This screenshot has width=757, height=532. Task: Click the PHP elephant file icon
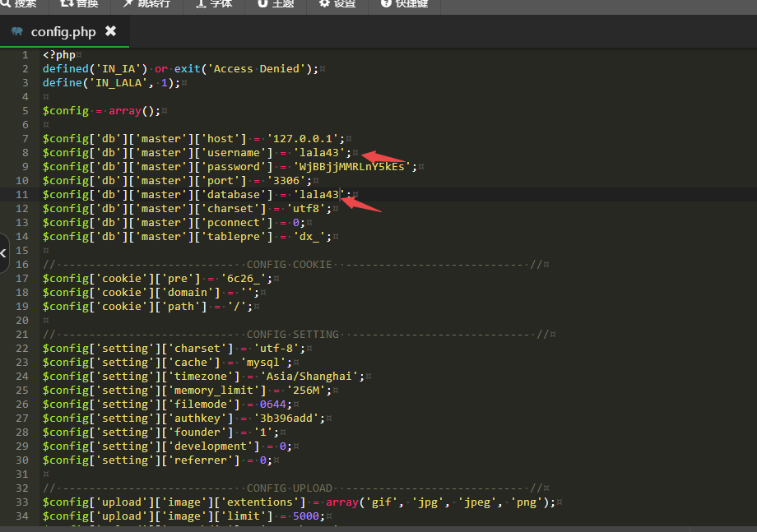pos(17,32)
